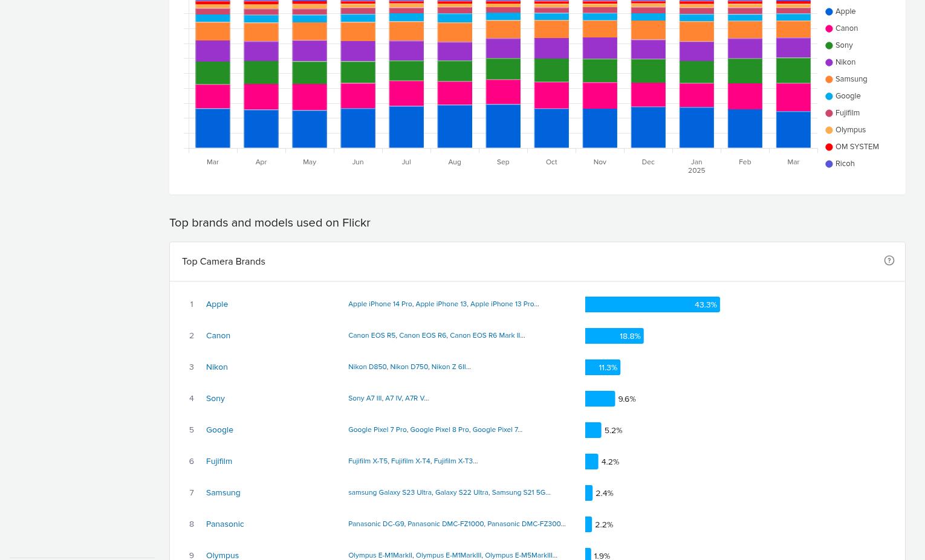
Task: Open the Sony A7 III models link
Action: 365,398
